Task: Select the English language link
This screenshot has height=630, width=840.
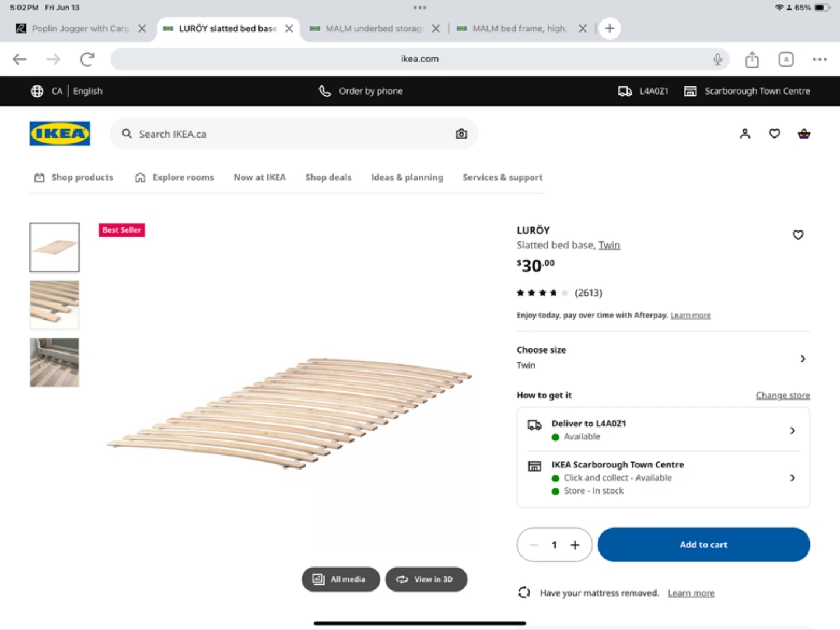Action: [x=87, y=91]
